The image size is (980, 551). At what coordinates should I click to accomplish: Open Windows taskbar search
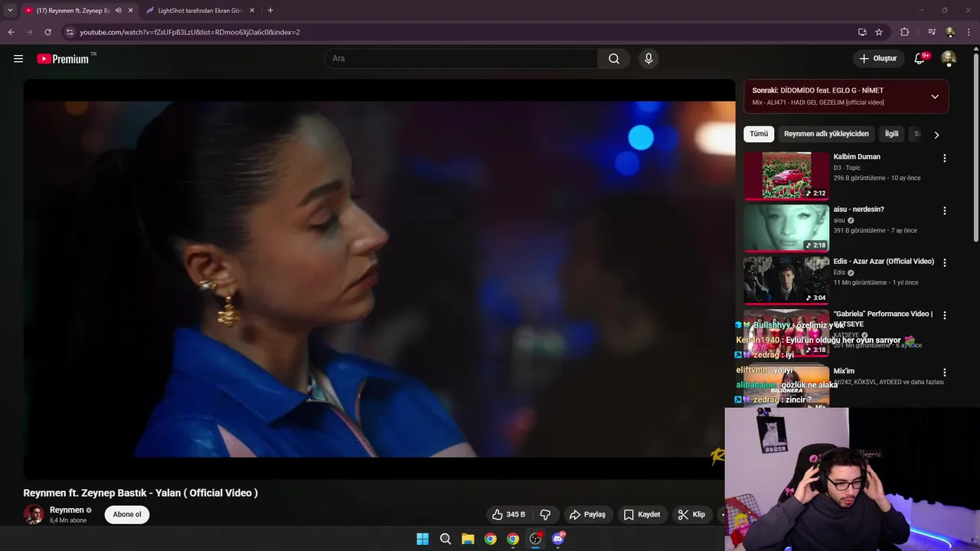point(446,539)
